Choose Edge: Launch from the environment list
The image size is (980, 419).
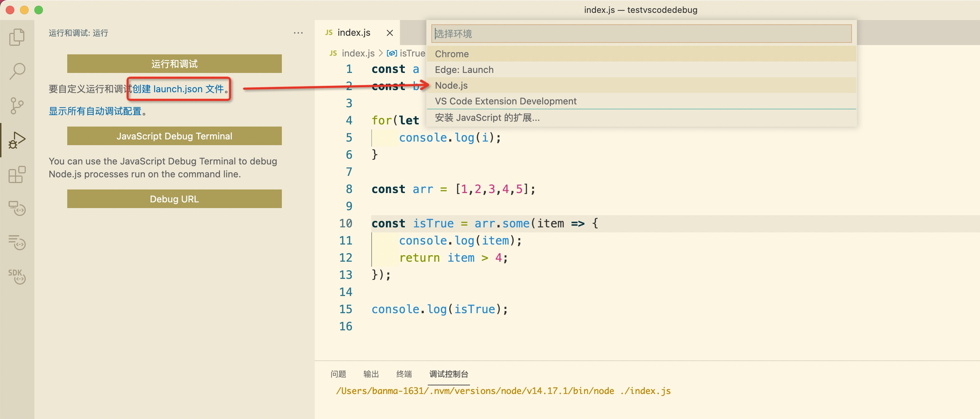[641, 70]
